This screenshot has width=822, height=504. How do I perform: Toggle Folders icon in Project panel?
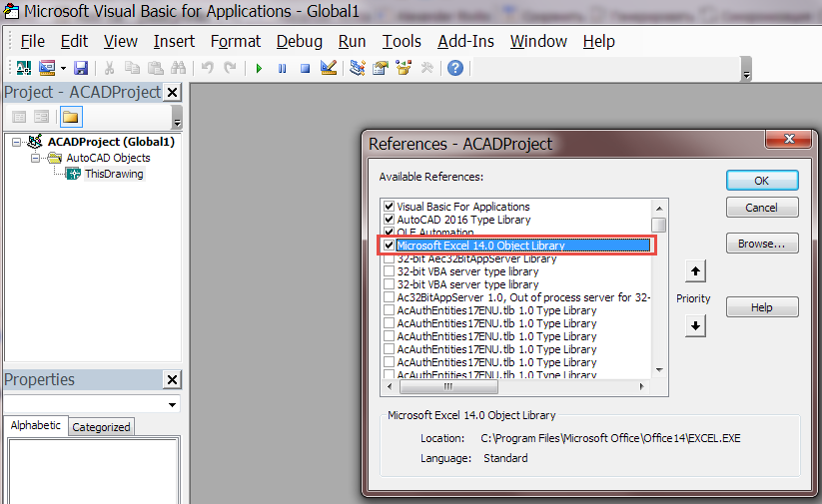(x=71, y=117)
